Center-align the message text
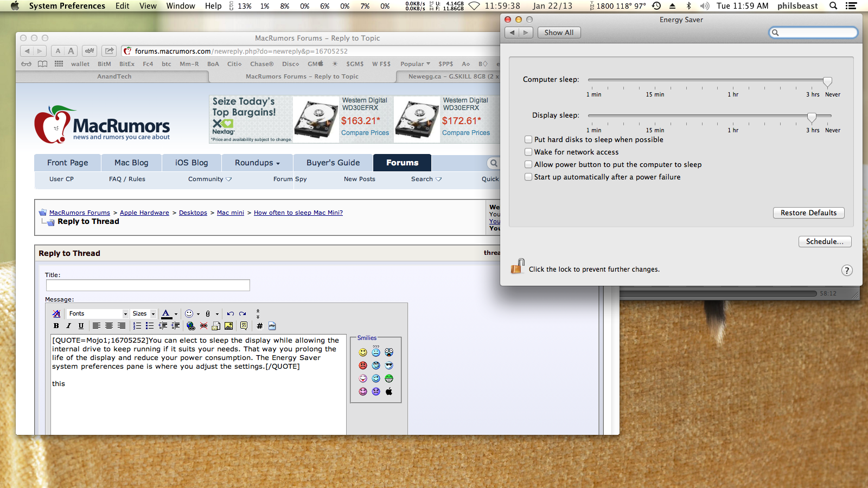 click(109, 326)
